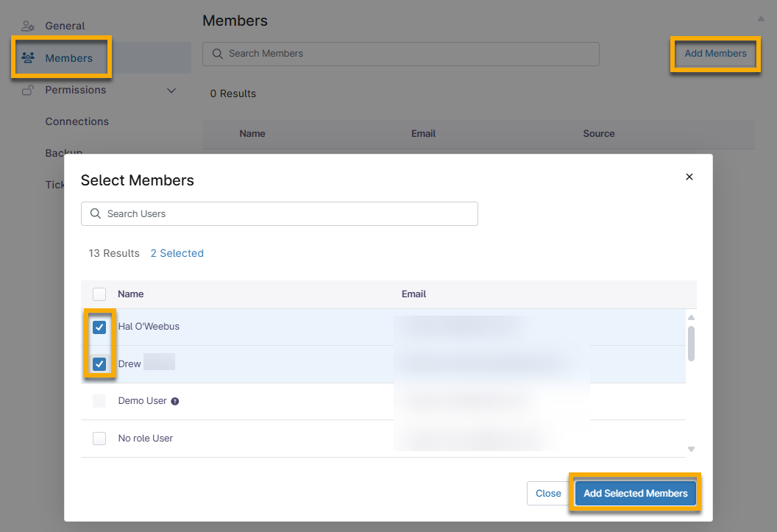Image resolution: width=777 pixels, height=532 pixels.
Task: Click the General settings gear icon
Action: pos(28,26)
